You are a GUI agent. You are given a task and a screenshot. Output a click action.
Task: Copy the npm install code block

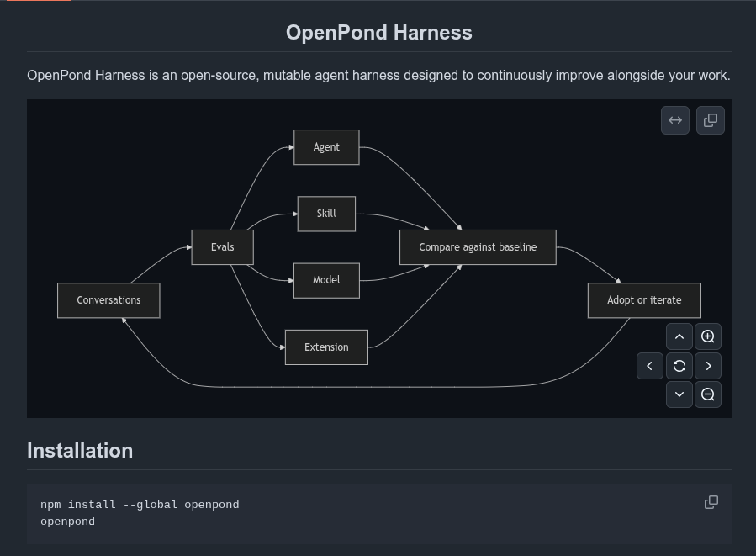711,502
